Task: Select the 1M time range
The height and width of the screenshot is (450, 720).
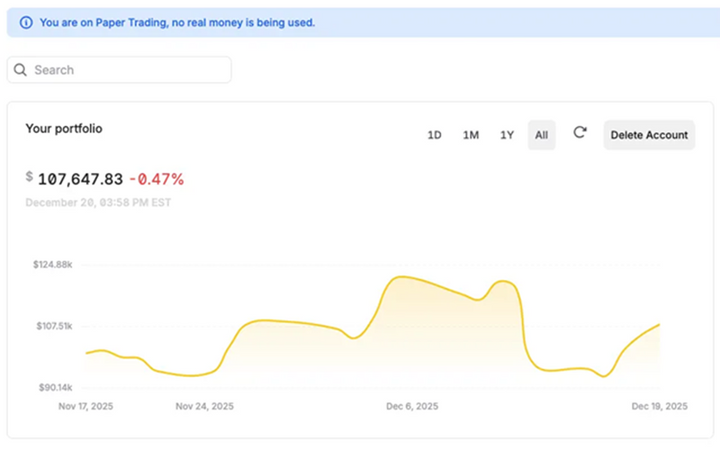Action: pos(470,135)
